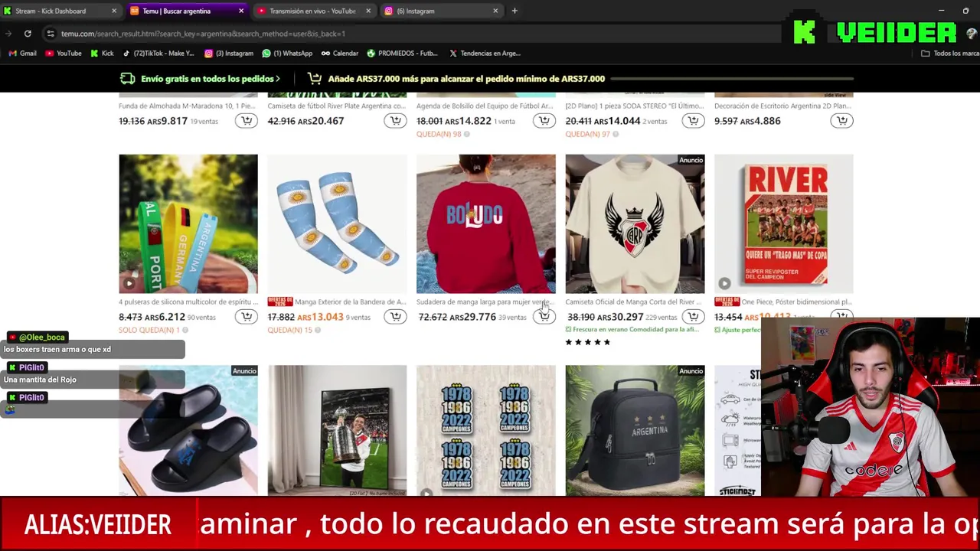Open Gmail bookmark

click(22, 54)
